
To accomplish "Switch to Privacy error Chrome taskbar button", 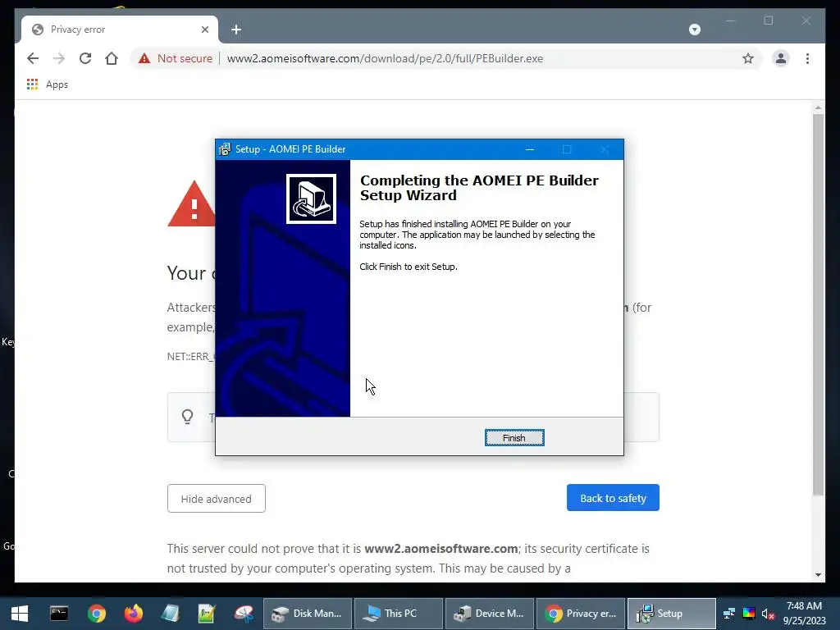I will coord(581,614).
